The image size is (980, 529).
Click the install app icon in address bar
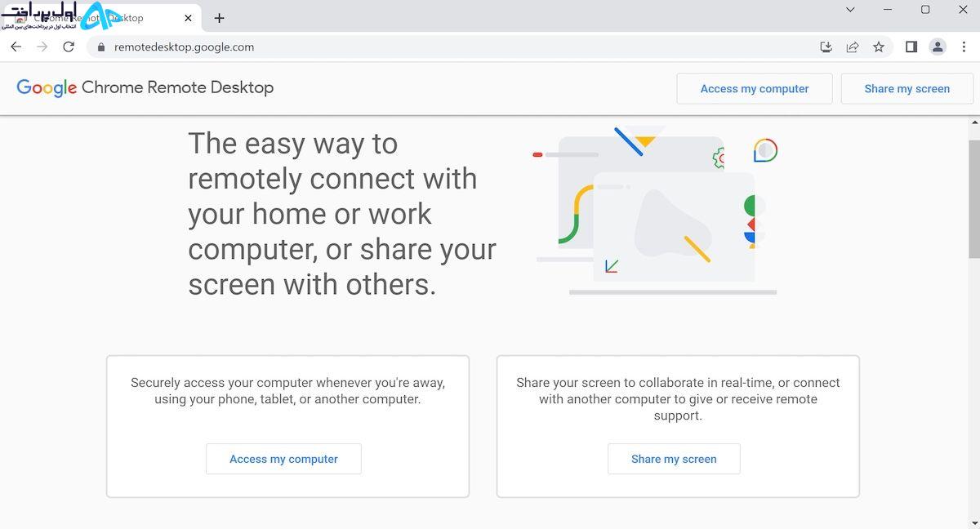click(x=826, y=47)
